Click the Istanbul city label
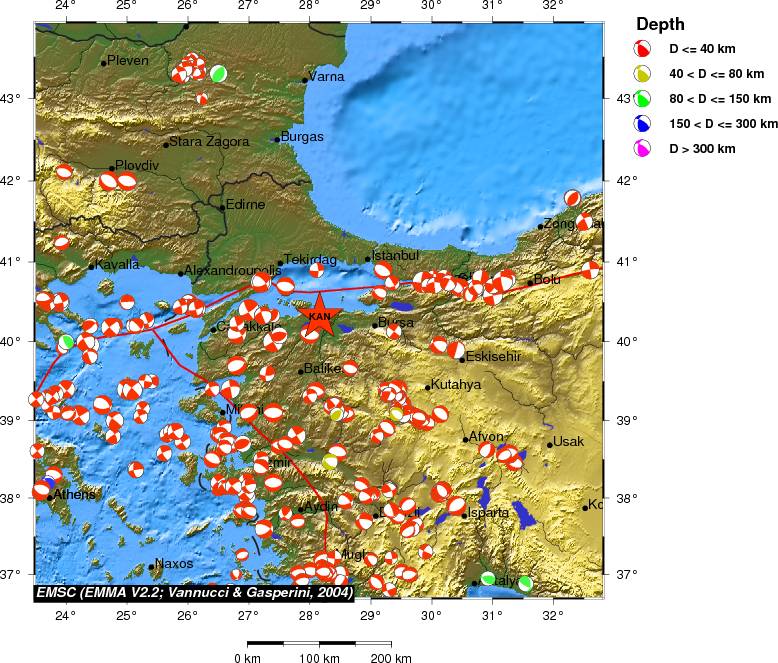This screenshot has width=778, height=663. [392, 256]
